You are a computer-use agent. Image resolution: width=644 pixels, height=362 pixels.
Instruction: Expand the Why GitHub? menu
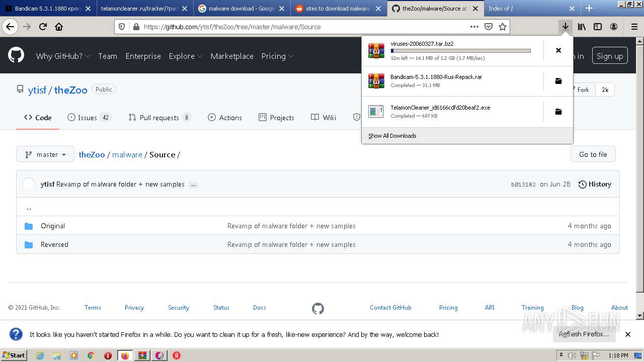pos(63,56)
